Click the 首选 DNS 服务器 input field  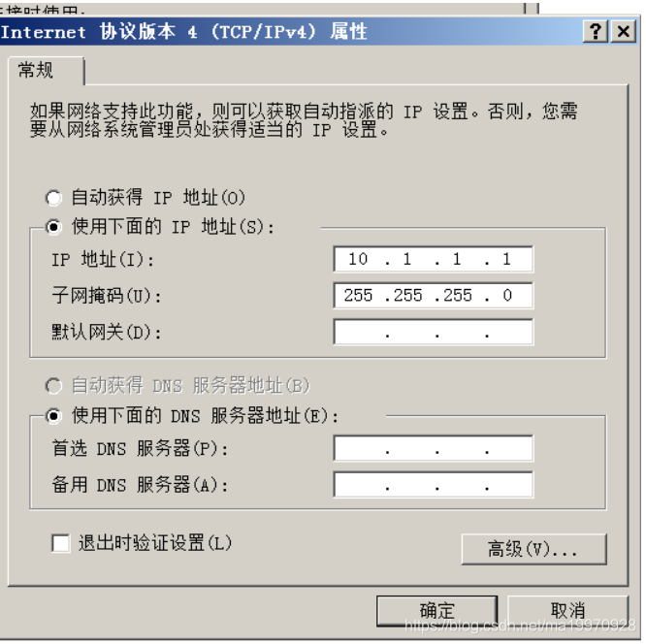click(x=433, y=448)
